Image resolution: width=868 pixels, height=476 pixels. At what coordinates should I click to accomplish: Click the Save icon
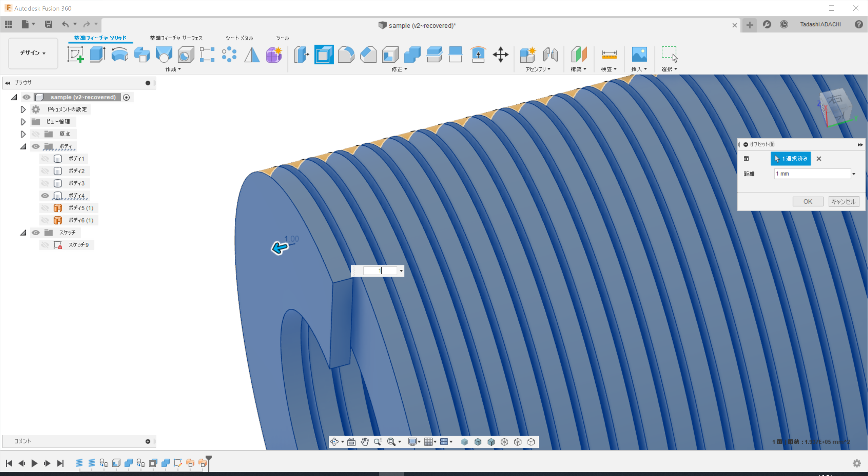point(48,24)
